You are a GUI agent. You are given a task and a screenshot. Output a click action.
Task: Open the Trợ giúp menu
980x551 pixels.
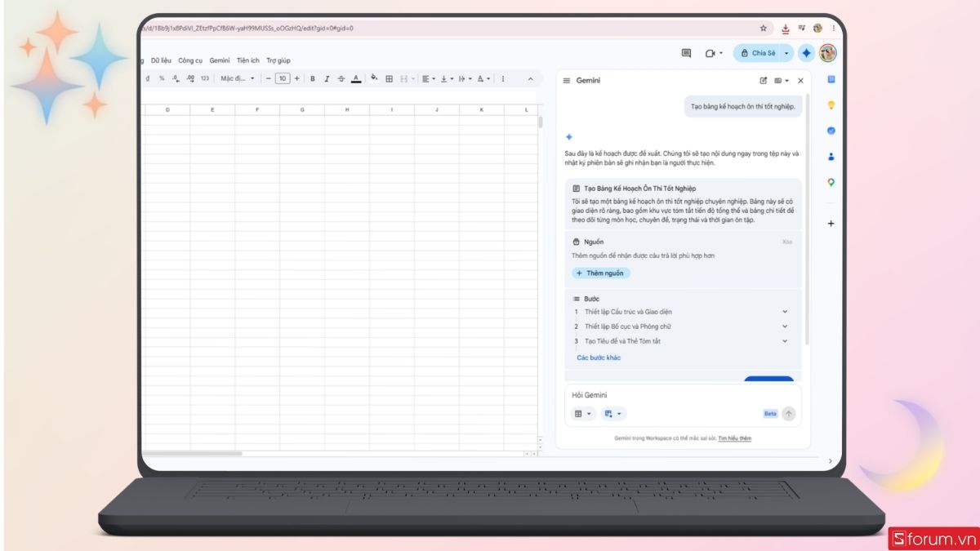pyautogui.click(x=278, y=60)
